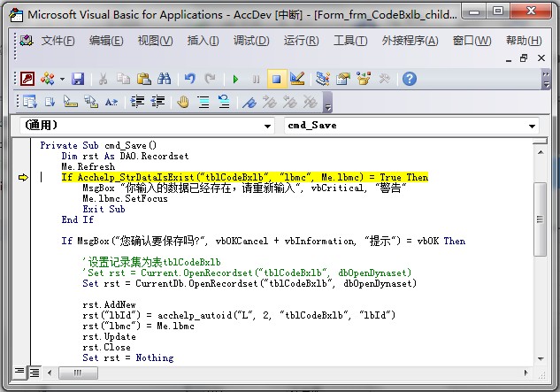The image size is (560, 392).
Task: Click the horizontal scrollbar right arrow
Action: click(525, 373)
